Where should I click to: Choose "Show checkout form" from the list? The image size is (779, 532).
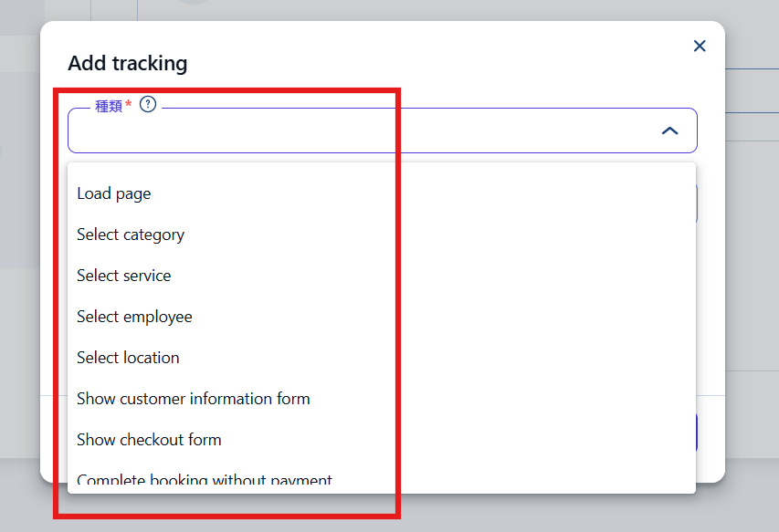149,440
